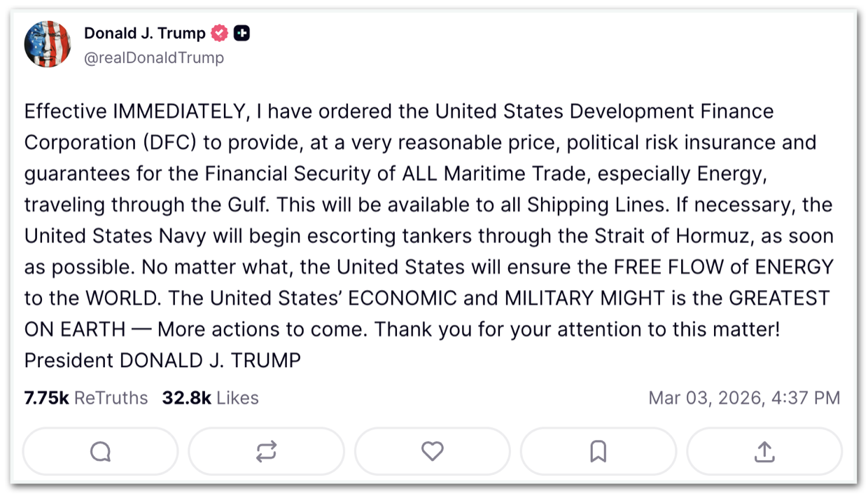Bookmark this post
868x496 pixels.
pyautogui.click(x=598, y=452)
